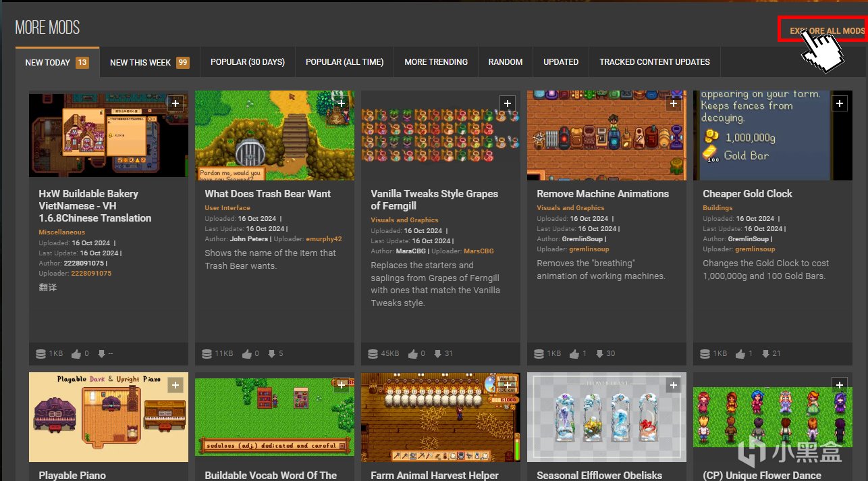Viewport: 868px width, 481px height.
Task: Click file size icon on HxW Buildable Bakery card
Action: coord(40,353)
